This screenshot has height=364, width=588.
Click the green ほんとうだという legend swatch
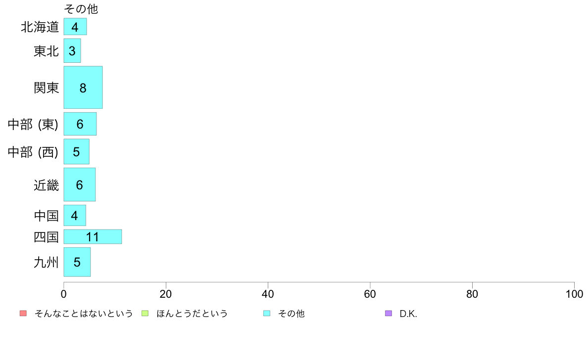point(145,314)
